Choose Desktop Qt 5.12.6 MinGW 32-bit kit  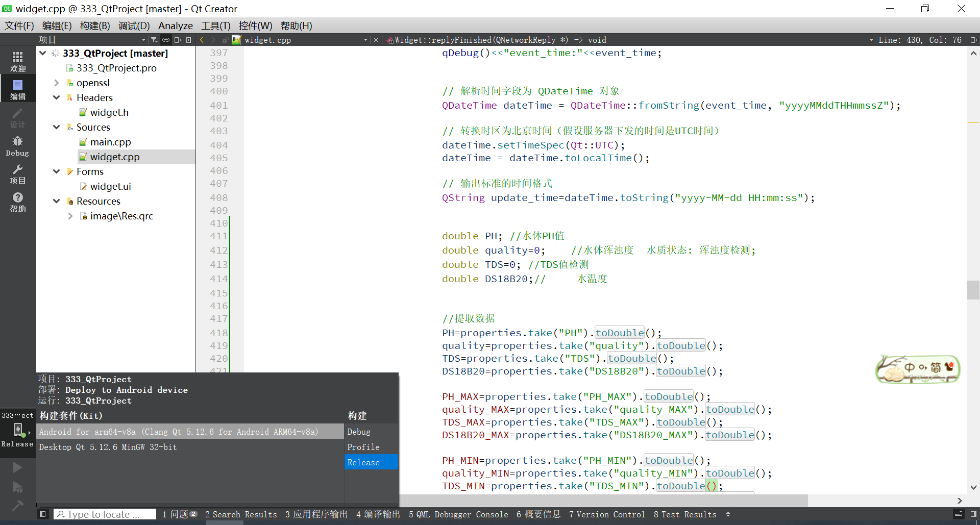pos(108,447)
